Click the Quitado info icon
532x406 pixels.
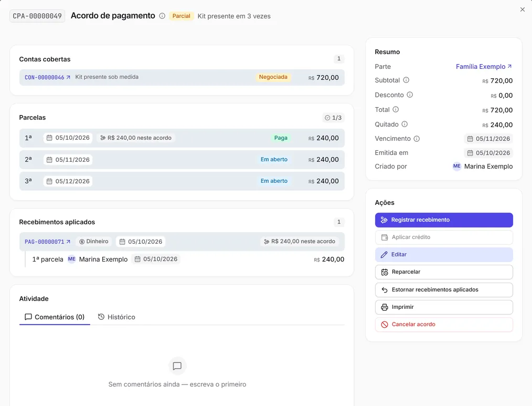click(x=405, y=124)
